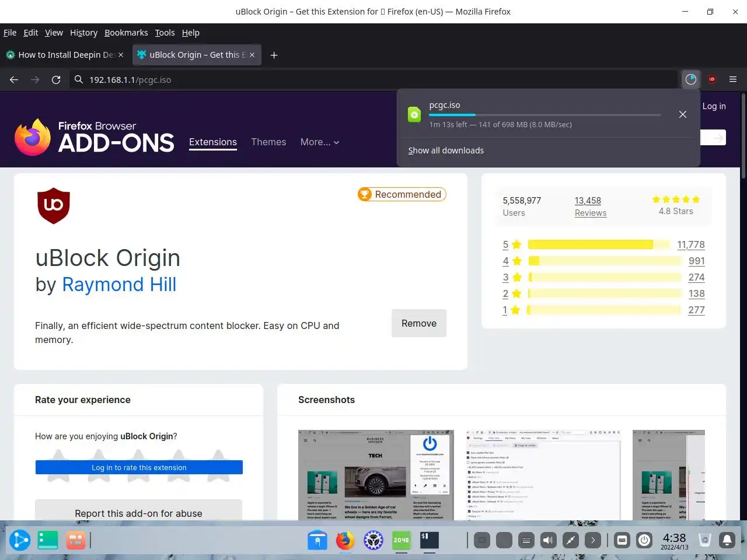
Task: Click the Remove button for uBlock Origin
Action: tap(419, 323)
